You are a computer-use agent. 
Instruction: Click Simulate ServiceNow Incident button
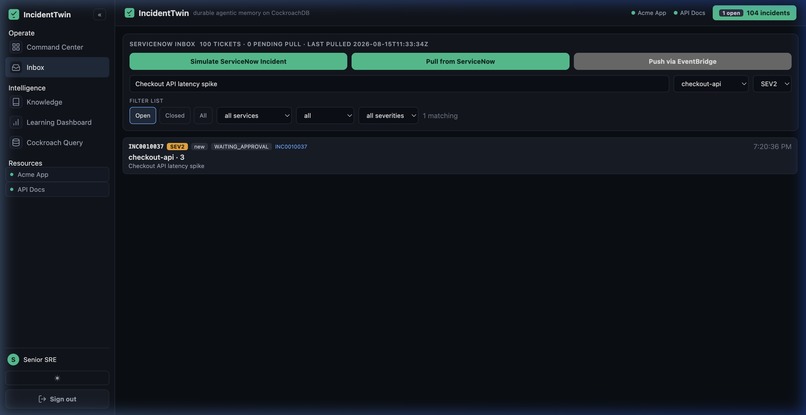(x=239, y=61)
